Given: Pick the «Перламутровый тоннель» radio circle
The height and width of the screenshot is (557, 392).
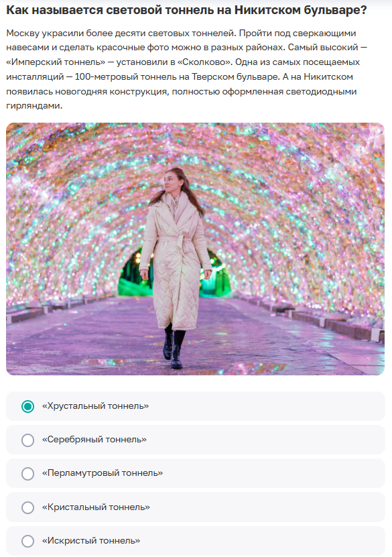Looking at the screenshot, I should click(x=27, y=474).
